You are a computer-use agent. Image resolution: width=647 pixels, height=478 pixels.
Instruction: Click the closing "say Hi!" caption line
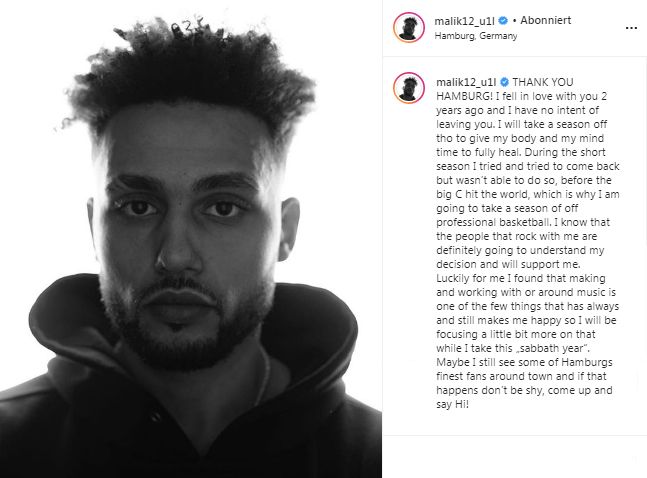[452, 404]
